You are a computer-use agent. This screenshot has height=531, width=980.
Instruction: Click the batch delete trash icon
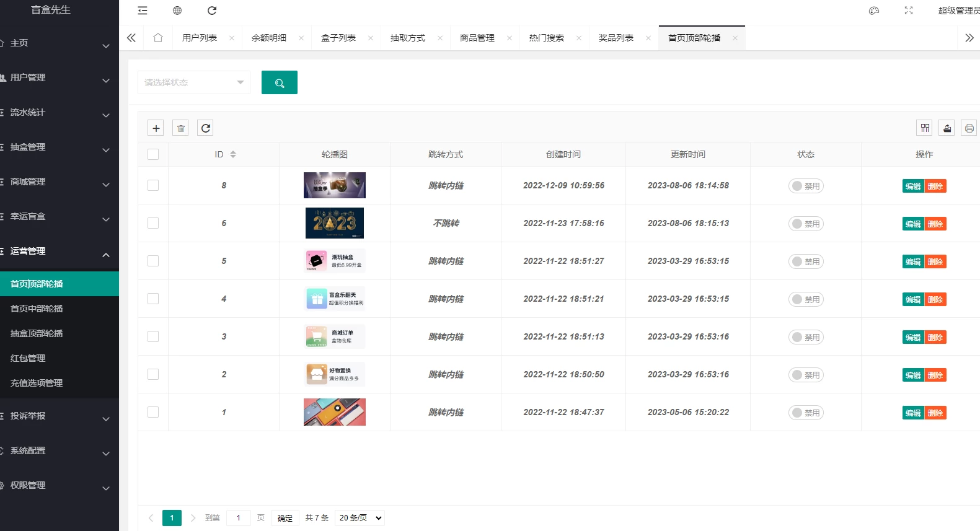(x=180, y=128)
